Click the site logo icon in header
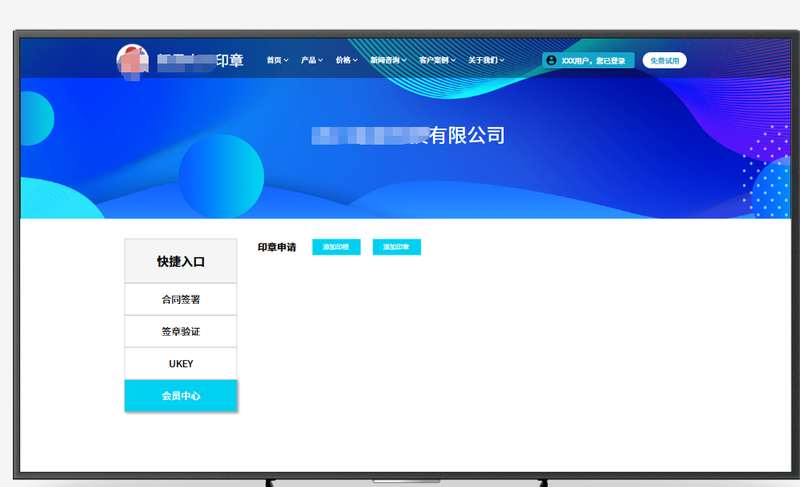The width and height of the screenshot is (800, 487). point(133,61)
